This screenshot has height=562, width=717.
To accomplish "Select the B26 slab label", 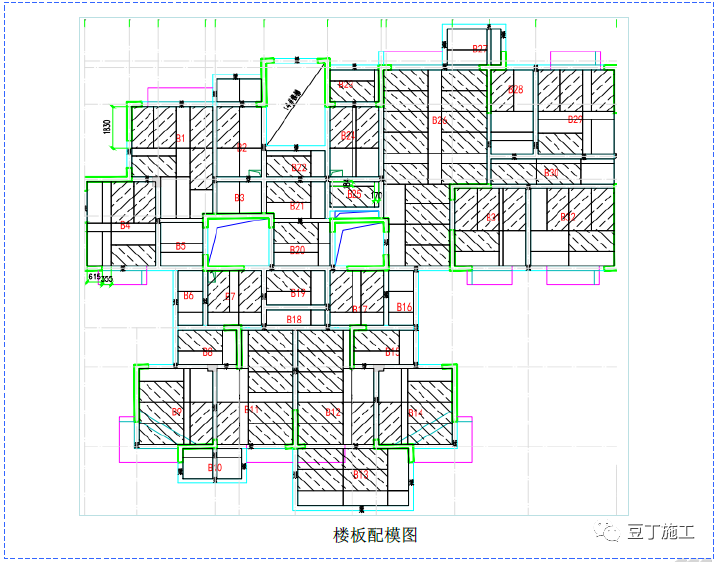I will tap(439, 120).
